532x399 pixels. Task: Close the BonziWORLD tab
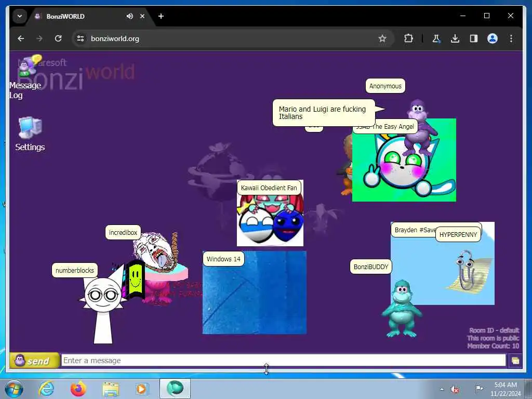point(142,16)
